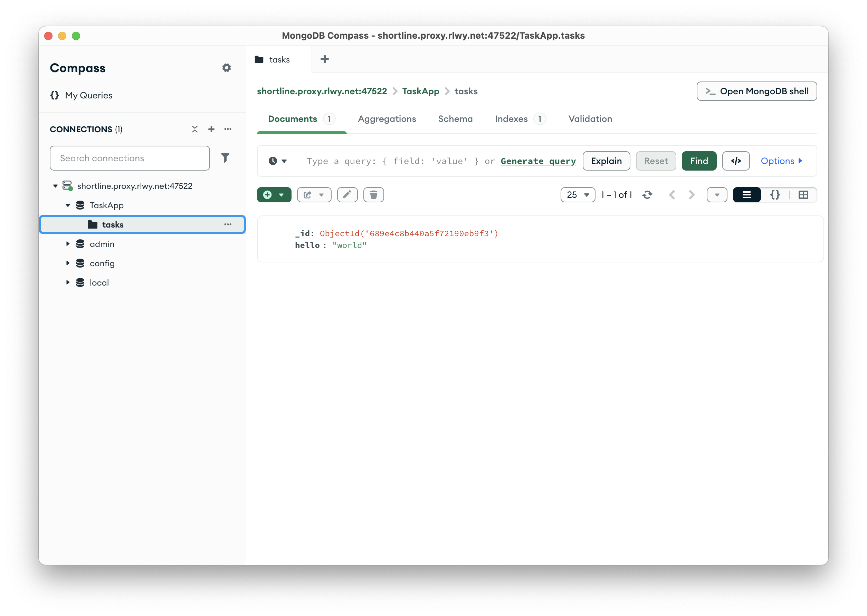Open the 25 per page dropdown
Image resolution: width=867 pixels, height=616 pixels.
click(x=578, y=195)
